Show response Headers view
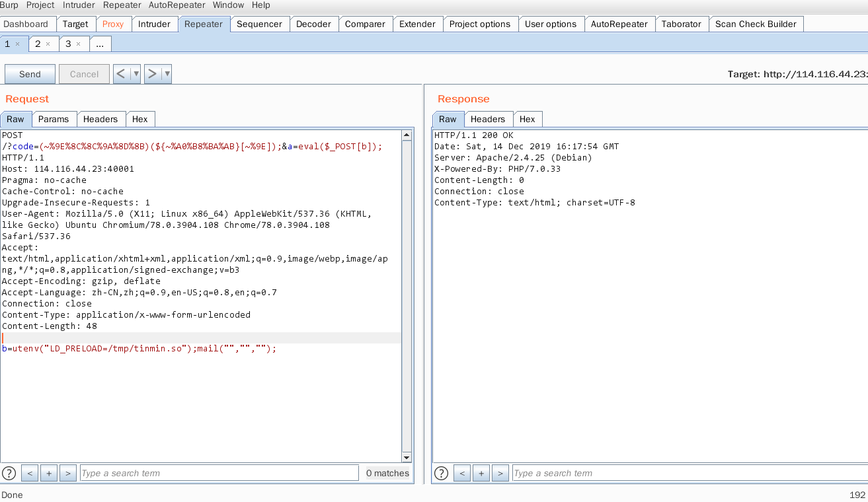The image size is (868, 502). click(488, 119)
